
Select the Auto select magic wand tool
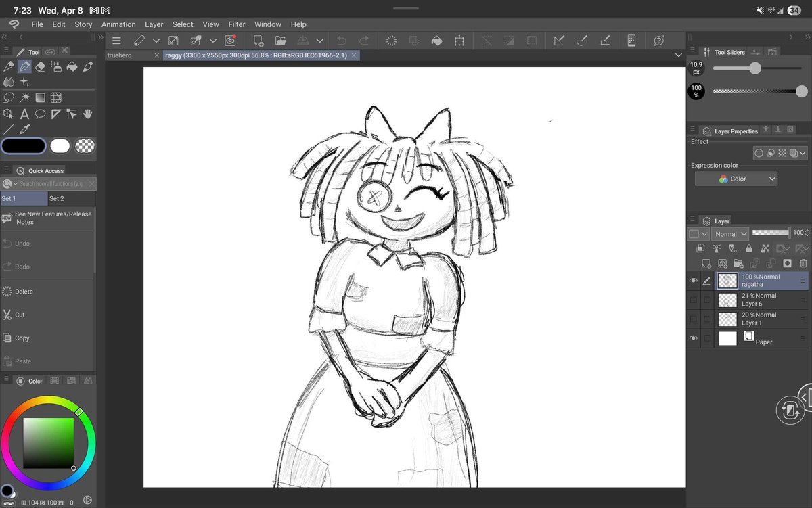click(x=24, y=97)
